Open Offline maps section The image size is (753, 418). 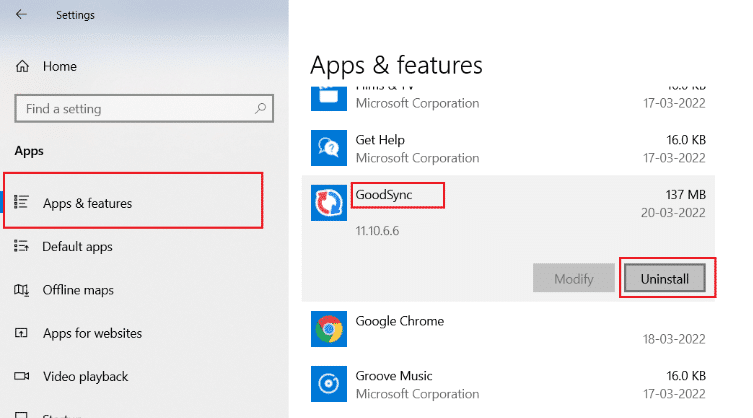[x=78, y=290]
